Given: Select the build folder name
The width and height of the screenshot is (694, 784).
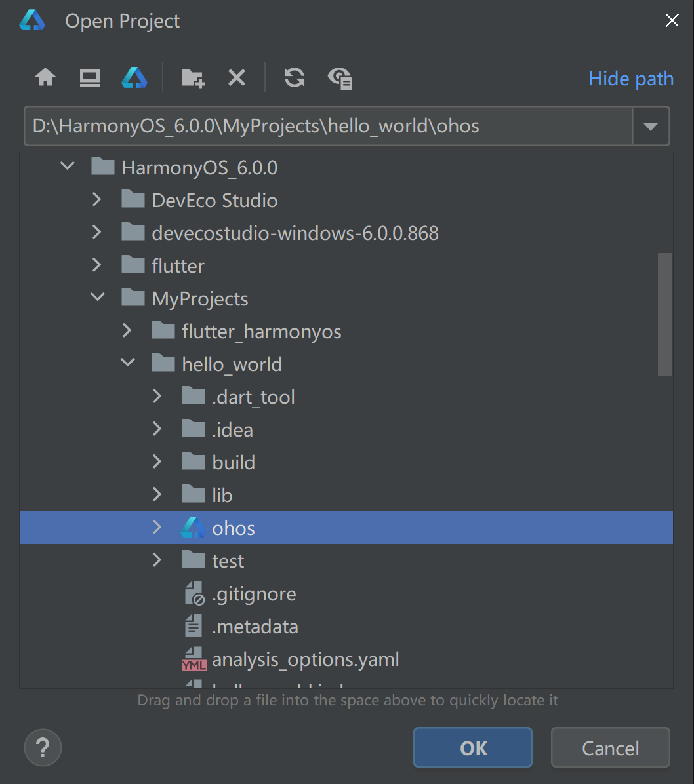Looking at the screenshot, I should tap(234, 463).
